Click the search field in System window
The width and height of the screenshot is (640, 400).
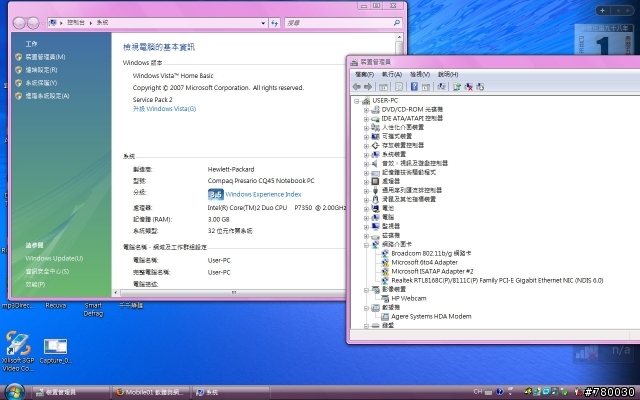coord(338,23)
